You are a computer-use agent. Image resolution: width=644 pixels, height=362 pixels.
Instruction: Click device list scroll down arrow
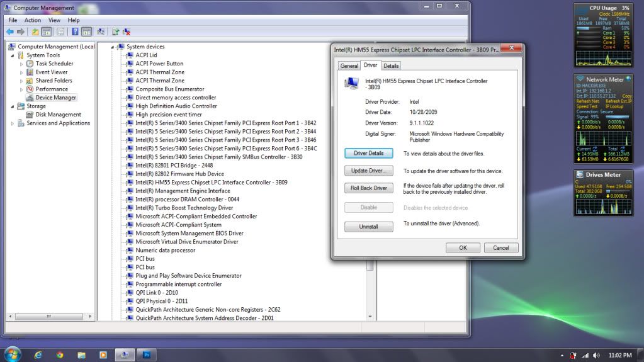[x=370, y=317]
